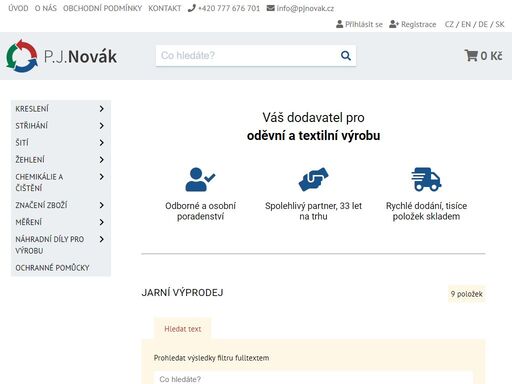The height and width of the screenshot is (384, 512).
Task: Click the 9 položek badge
Action: click(x=467, y=294)
